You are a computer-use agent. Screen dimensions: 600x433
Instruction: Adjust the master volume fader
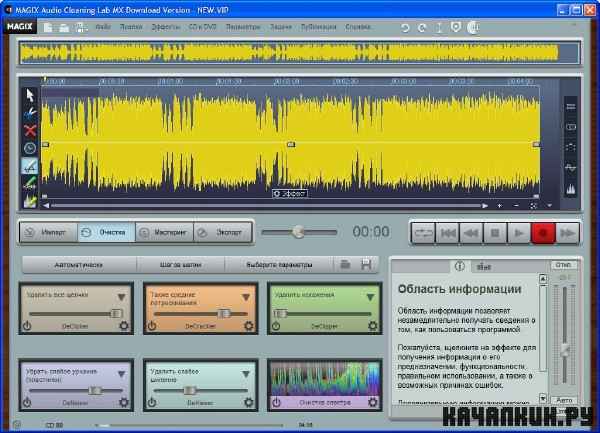(x=564, y=349)
